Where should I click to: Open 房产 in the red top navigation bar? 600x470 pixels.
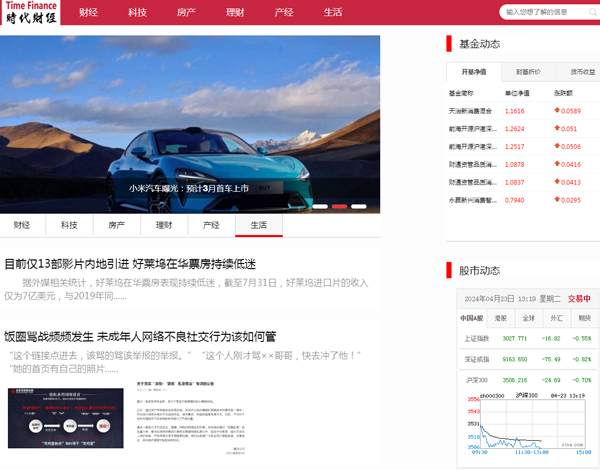tap(186, 12)
